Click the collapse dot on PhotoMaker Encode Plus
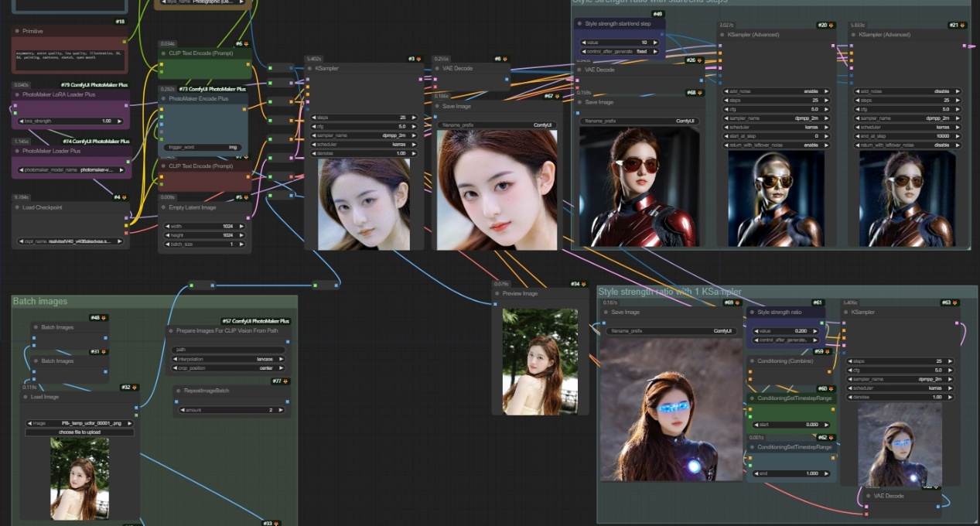 163,99
